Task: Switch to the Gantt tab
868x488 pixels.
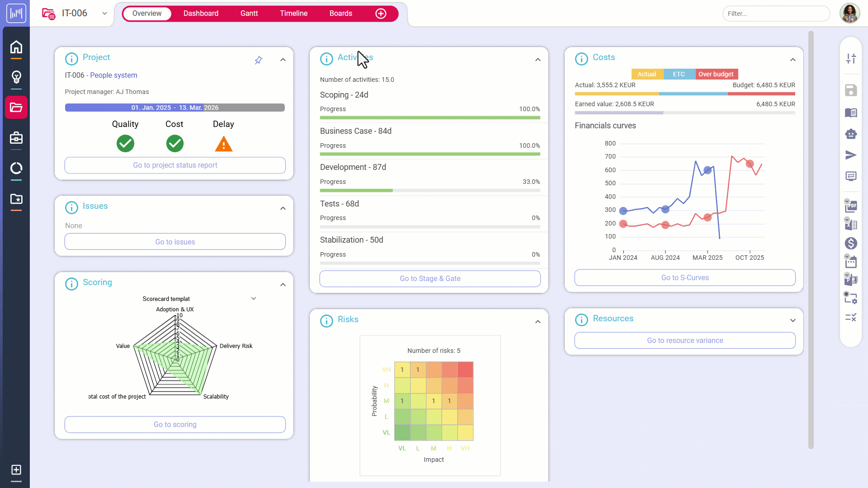Action: (249, 13)
